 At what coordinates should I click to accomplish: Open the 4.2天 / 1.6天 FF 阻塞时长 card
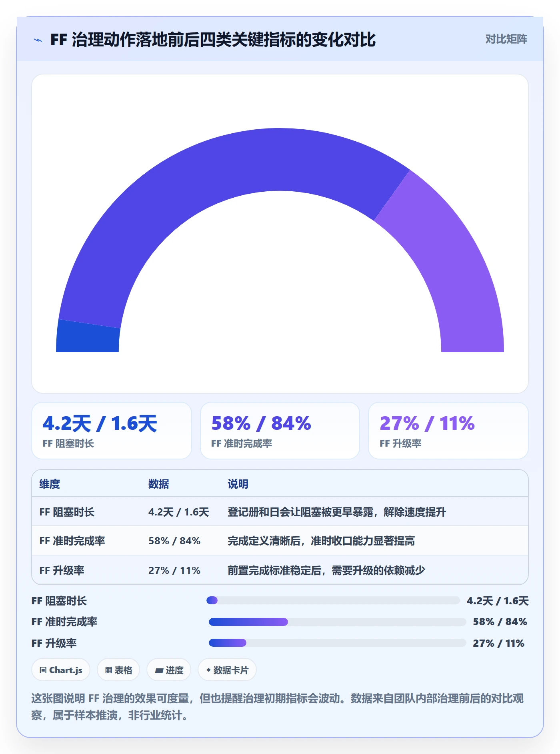tap(112, 431)
